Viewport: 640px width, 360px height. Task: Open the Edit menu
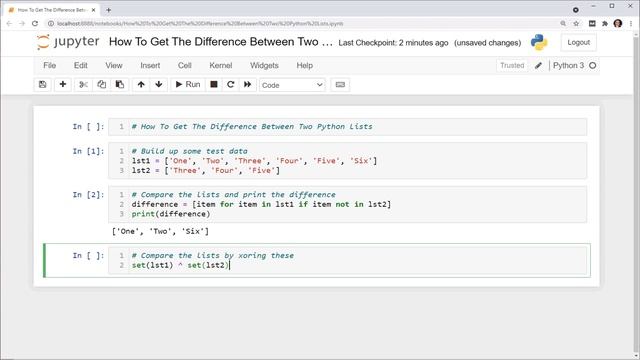80,65
